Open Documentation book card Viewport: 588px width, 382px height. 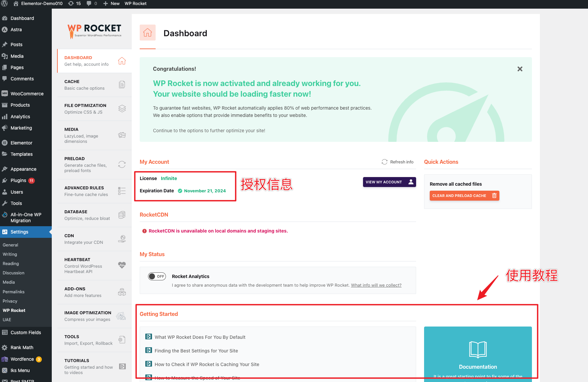point(478,354)
